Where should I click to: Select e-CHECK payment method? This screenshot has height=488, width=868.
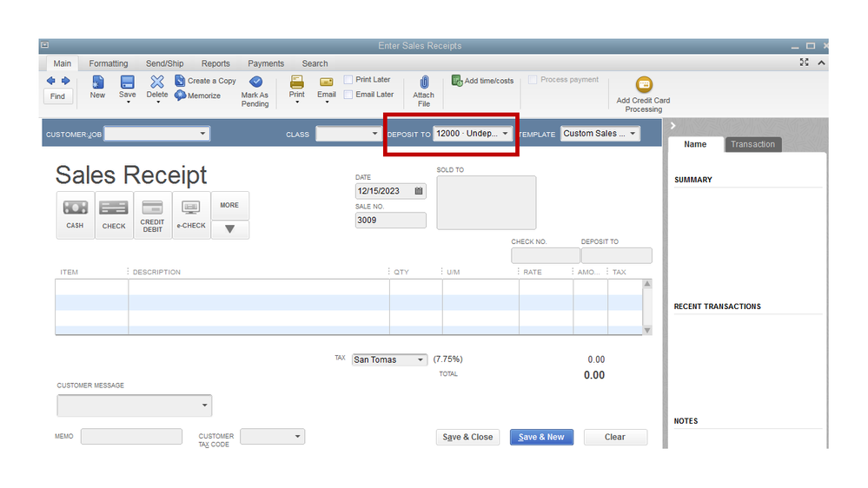191,215
